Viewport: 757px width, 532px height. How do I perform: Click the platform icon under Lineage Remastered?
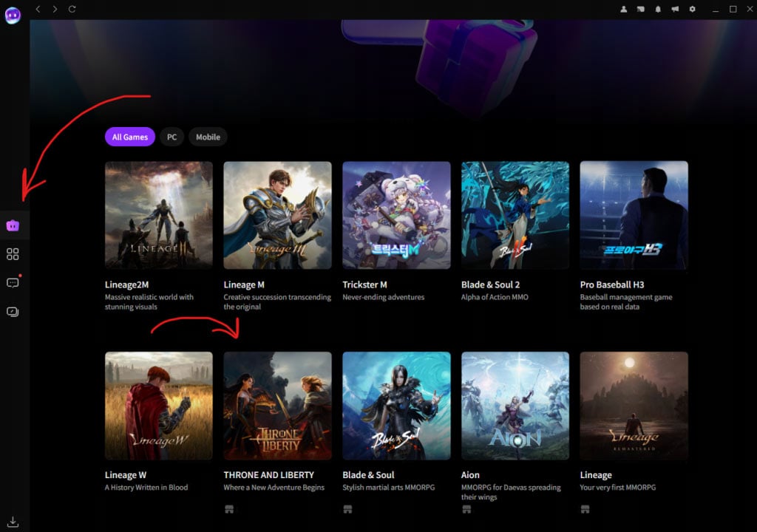585,509
